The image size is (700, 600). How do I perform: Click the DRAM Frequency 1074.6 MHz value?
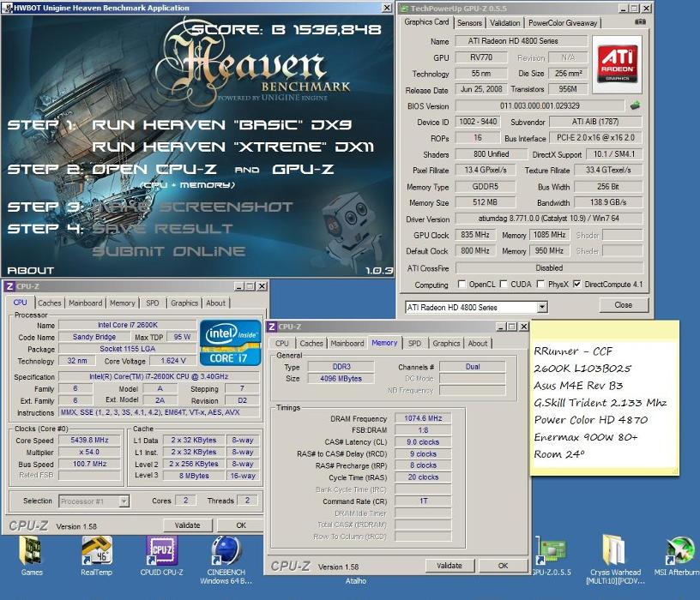pos(423,418)
